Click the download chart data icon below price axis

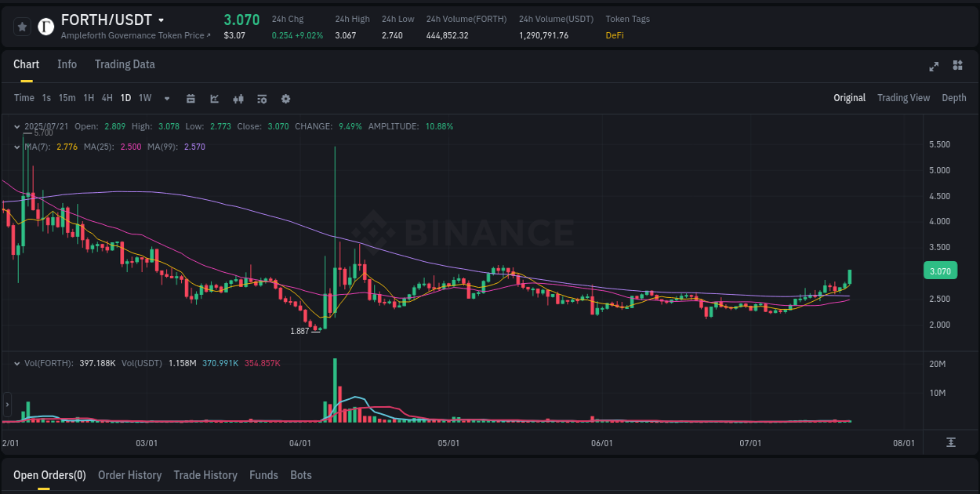[x=952, y=443]
